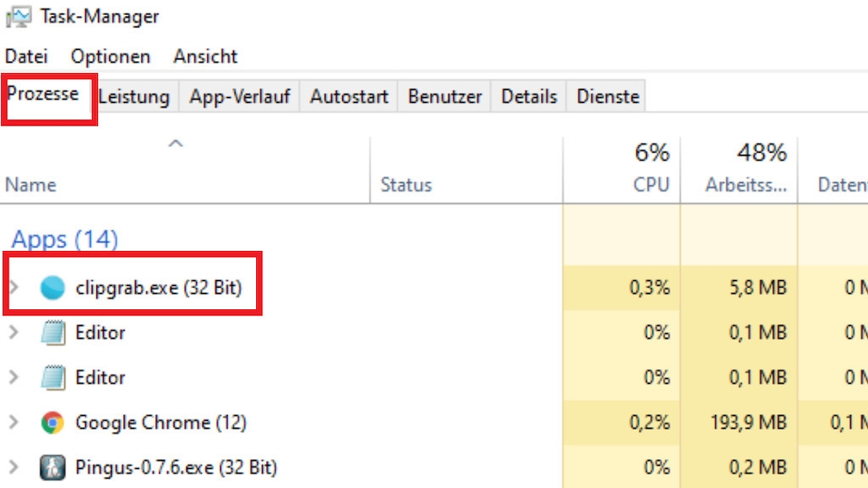868x488 pixels.
Task: Switch to the Autostart tab
Action: coord(349,97)
